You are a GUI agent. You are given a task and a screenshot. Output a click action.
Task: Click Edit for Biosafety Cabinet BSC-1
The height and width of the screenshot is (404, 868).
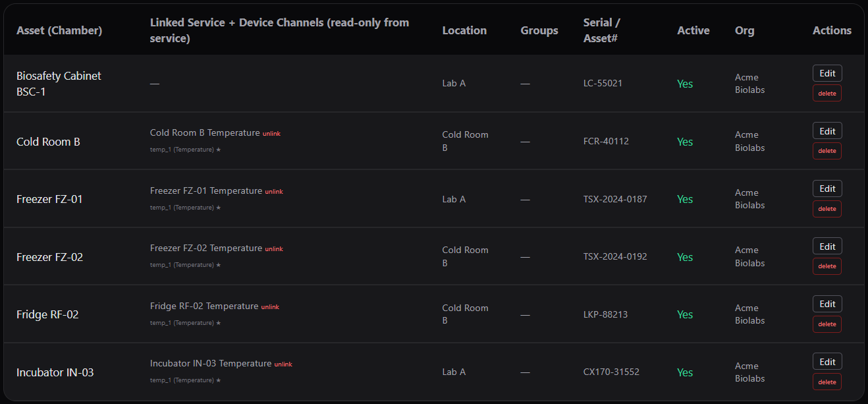[827, 73]
